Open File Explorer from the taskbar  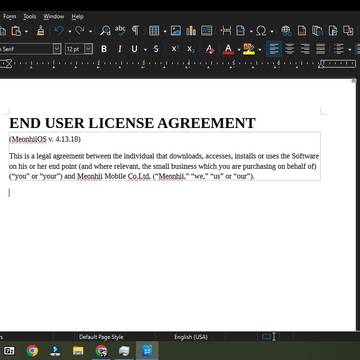78,351
